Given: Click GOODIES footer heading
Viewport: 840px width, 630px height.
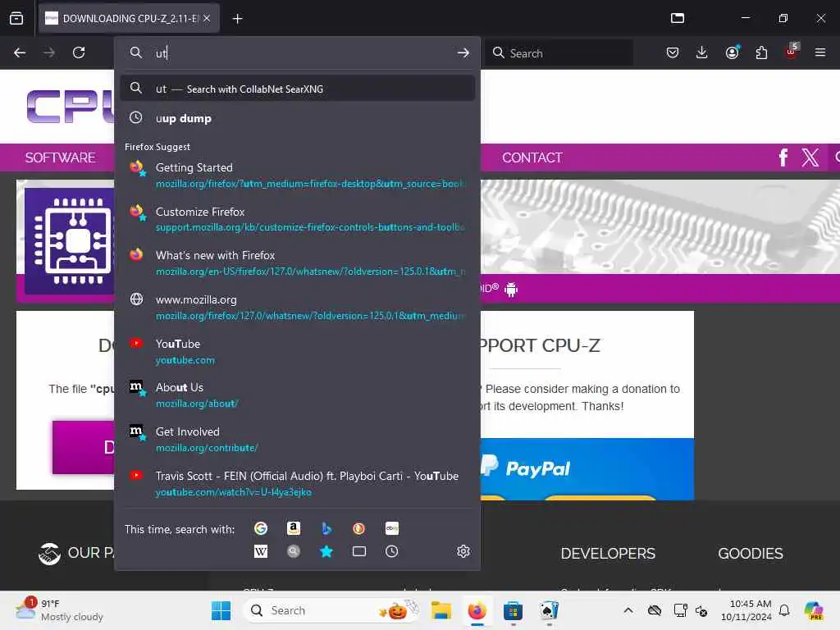Looking at the screenshot, I should click(x=750, y=554).
